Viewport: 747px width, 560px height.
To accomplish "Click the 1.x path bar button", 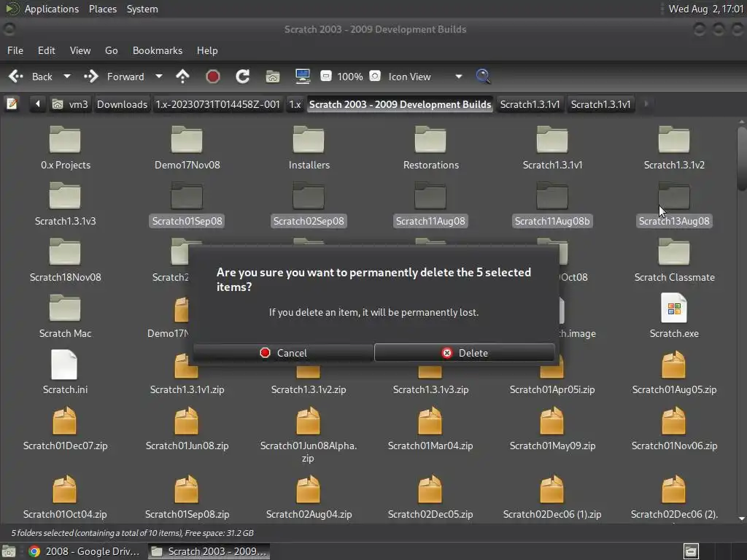I will tap(295, 104).
